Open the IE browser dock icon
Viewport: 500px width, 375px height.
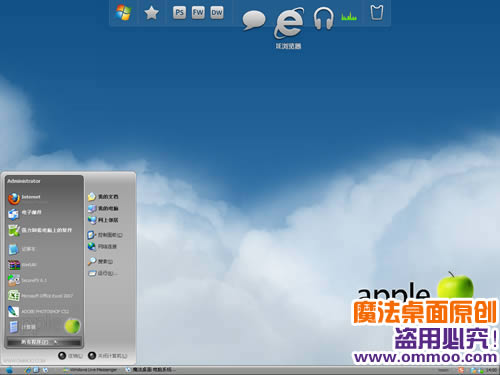pyautogui.click(x=289, y=23)
